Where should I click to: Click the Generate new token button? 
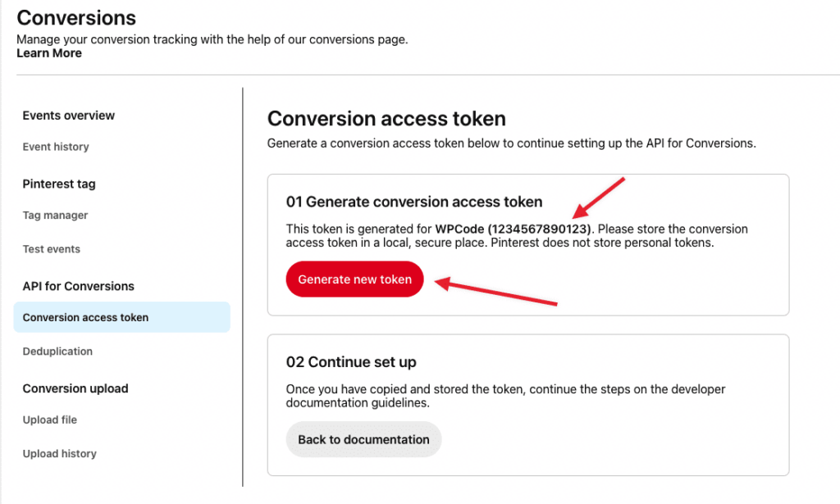pyautogui.click(x=354, y=279)
